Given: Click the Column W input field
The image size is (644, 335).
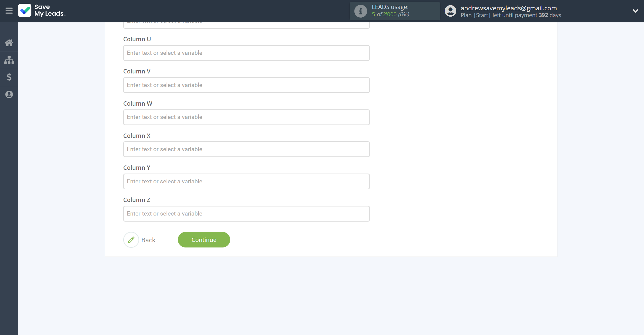Looking at the screenshot, I should click(x=246, y=117).
